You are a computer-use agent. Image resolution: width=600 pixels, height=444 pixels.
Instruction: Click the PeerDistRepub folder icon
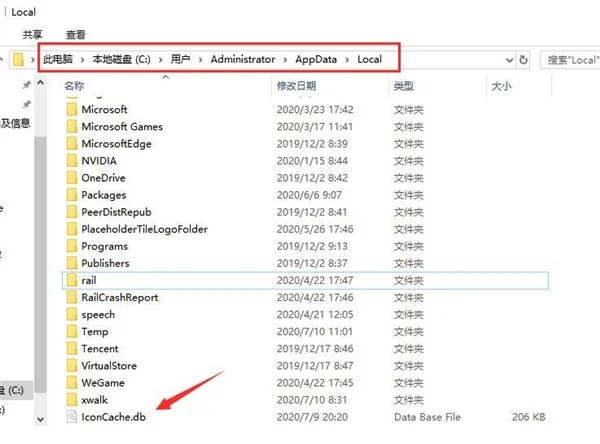72,212
